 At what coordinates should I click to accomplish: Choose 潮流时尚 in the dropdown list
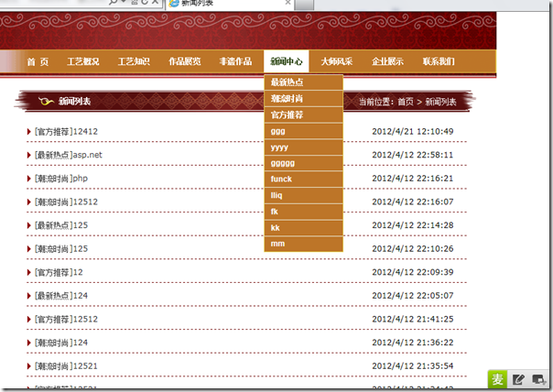(x=287, y=99)
